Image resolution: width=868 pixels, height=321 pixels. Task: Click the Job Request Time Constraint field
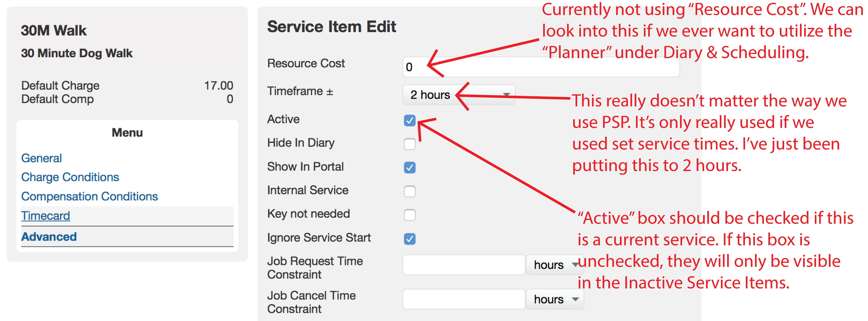464,265
